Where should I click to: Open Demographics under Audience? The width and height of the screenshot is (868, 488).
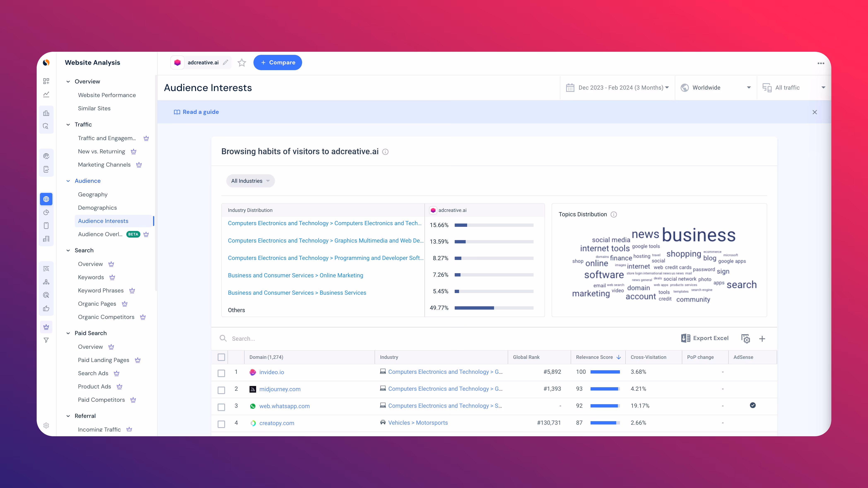click(x=97, y=208)
